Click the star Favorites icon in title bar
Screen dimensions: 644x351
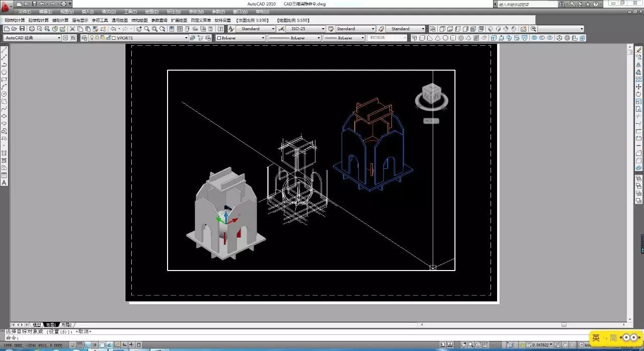pyautogui.click(x=588, y=4)
